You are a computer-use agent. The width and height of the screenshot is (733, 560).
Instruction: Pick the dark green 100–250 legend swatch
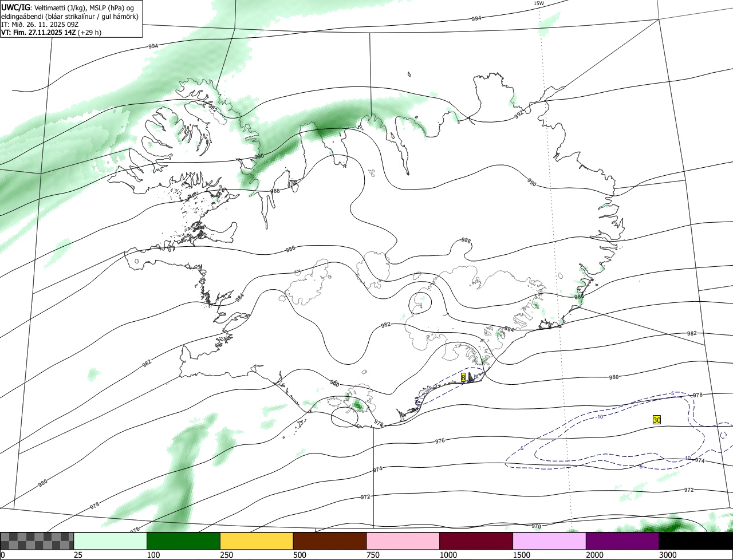pyautogui.click(x=184, y=541)
